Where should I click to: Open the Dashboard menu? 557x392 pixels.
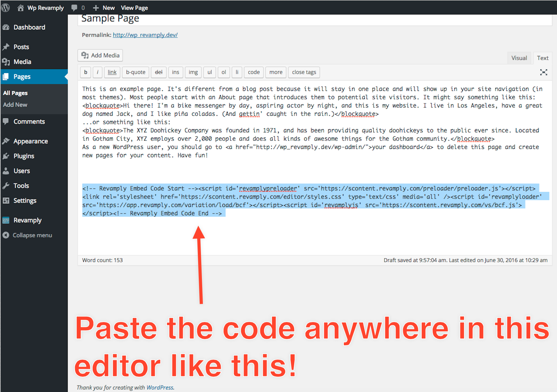[34, 27]
